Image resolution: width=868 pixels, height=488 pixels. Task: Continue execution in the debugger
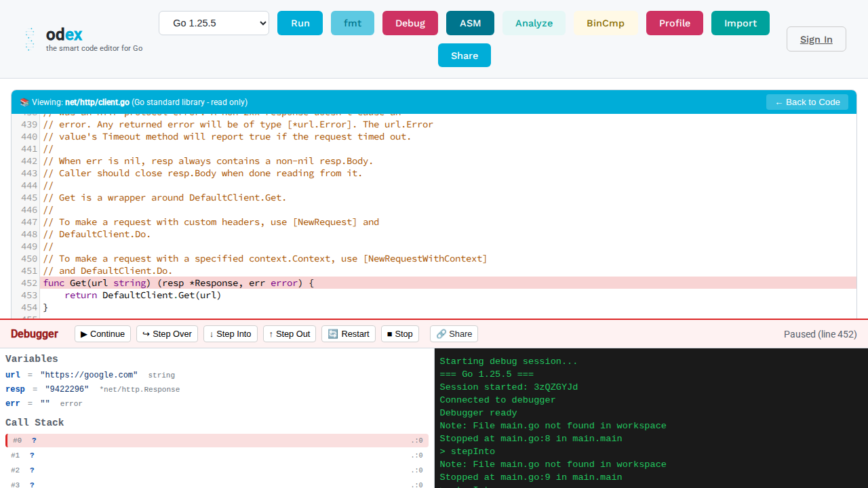pos(102,333)
